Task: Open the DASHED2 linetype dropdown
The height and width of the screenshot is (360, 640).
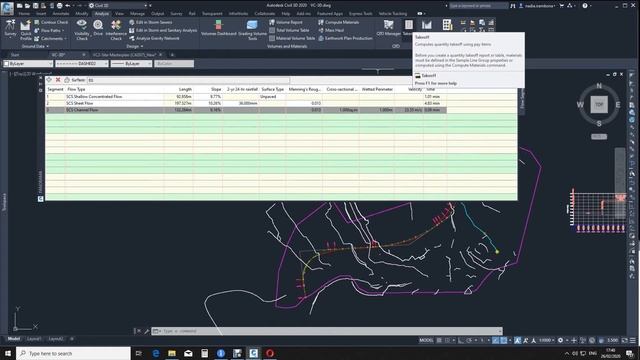Action: pyautogui.click(x=82, y=64)
